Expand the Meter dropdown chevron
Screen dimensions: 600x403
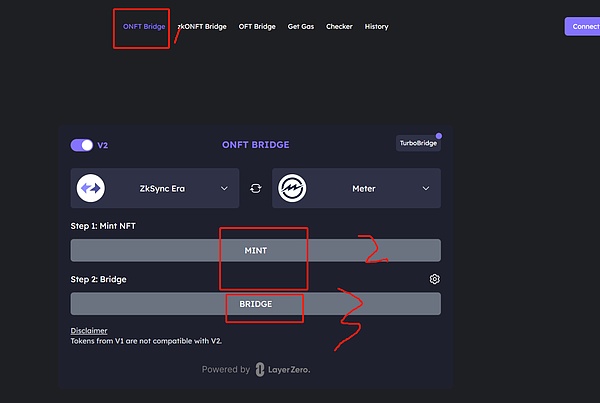(x=425, y=188)
